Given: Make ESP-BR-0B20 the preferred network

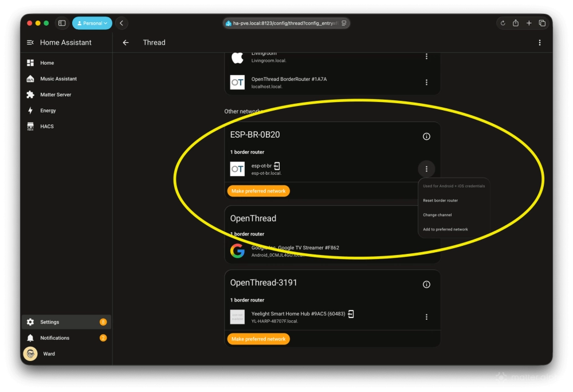Looking at the screenshot, I should click(258, 191).
